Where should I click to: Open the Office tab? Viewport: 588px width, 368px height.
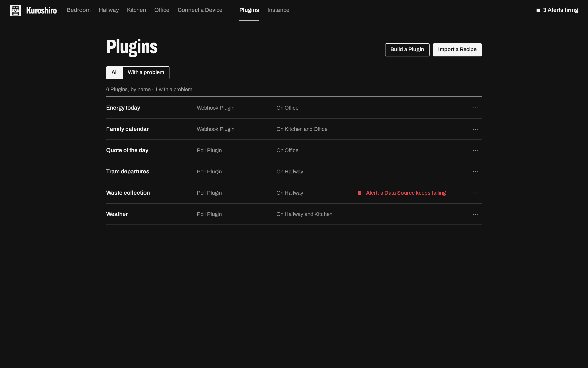(x=161, y=10)
